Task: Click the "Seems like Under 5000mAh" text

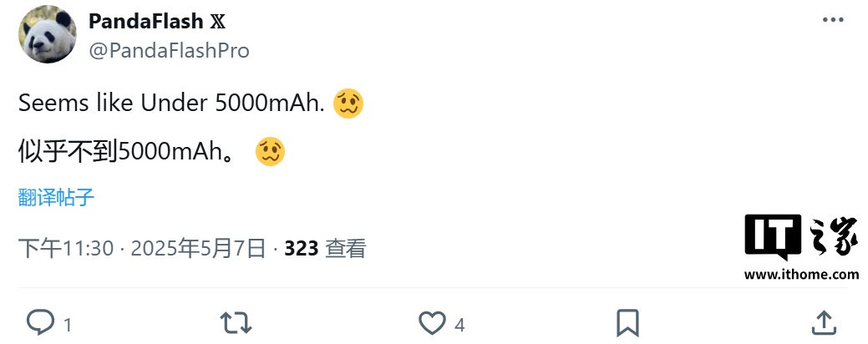Action: click(171, 104)
